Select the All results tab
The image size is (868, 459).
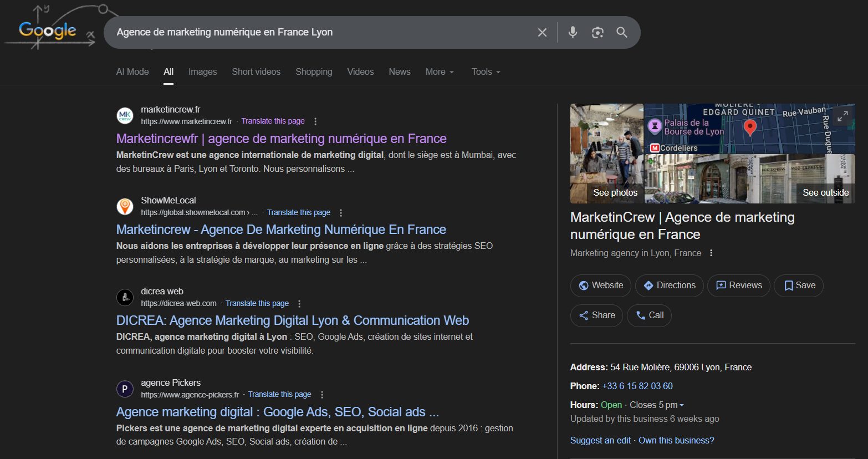click(x=169, y=72)
